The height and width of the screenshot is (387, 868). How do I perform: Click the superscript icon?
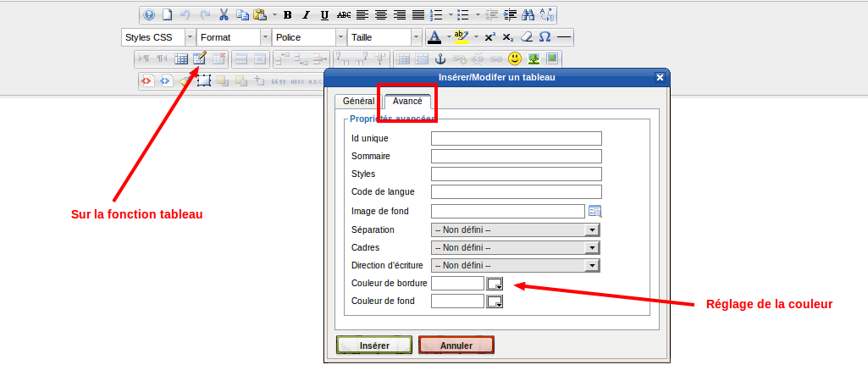coord(489,37)
